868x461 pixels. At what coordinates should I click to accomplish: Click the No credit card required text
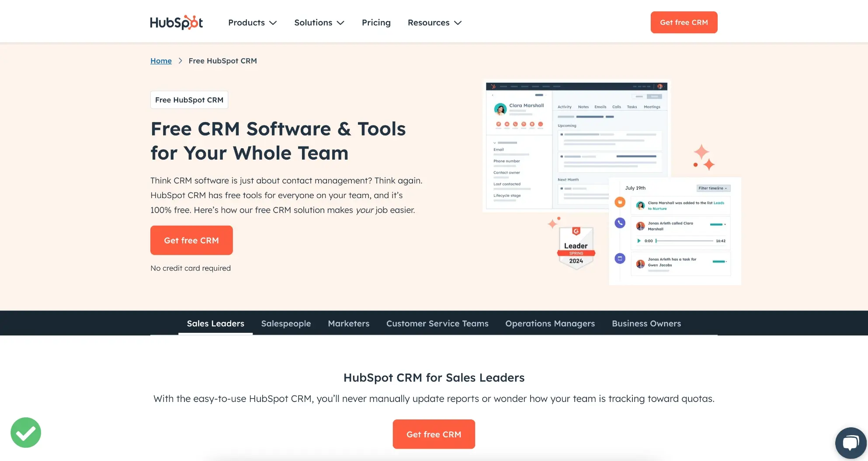191,268
